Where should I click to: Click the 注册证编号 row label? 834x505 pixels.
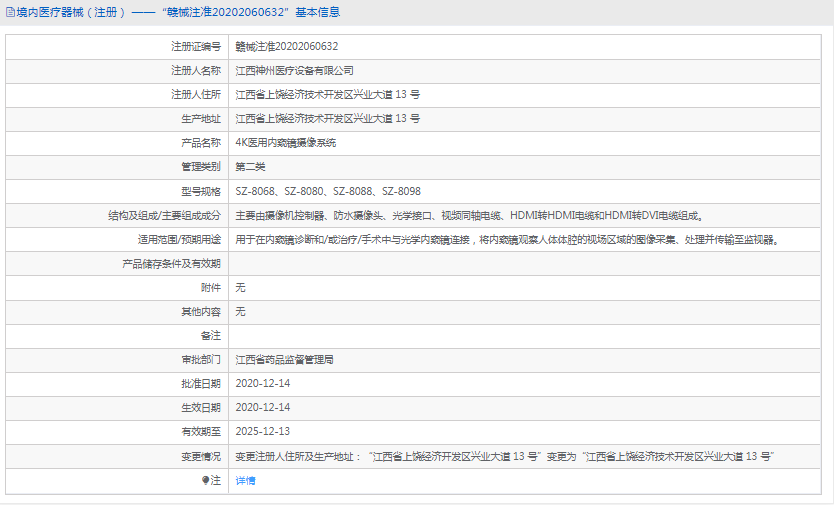(196, 46)
